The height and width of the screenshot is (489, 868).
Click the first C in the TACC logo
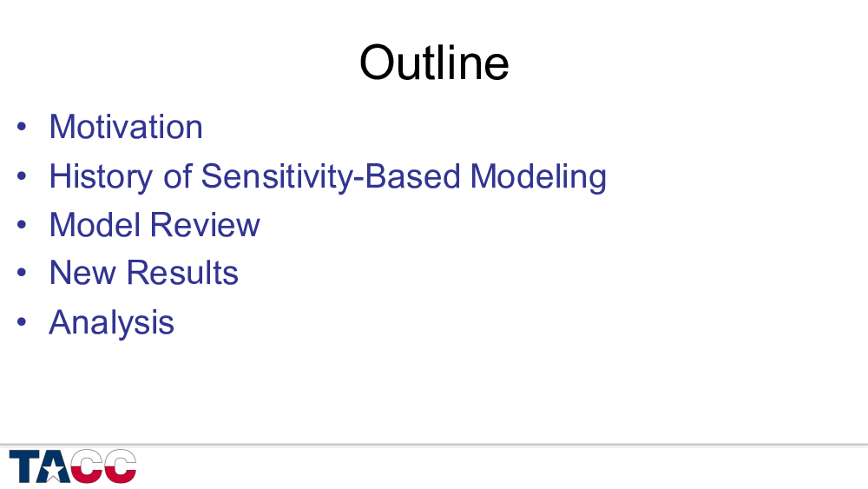point(89,466)
